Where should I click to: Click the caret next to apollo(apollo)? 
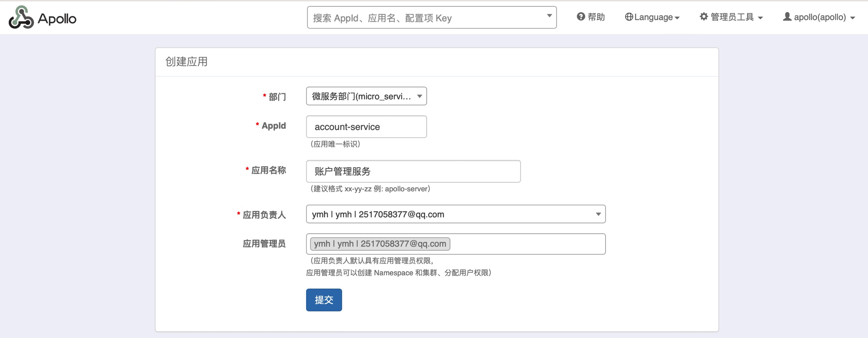click(852, 18)
